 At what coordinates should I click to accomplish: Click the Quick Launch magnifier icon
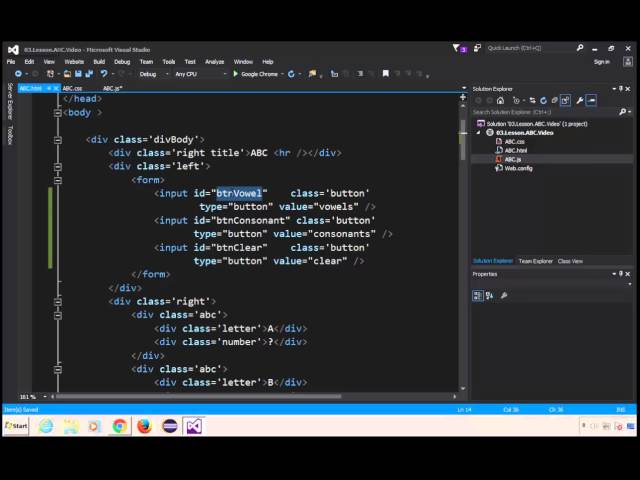tap(580, 48)
